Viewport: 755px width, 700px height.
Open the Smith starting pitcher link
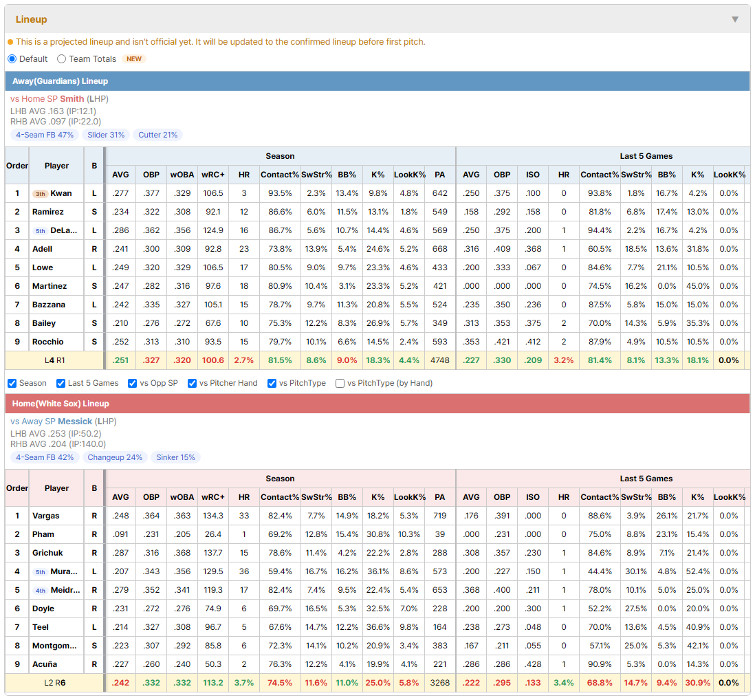[x=72, y=99]
